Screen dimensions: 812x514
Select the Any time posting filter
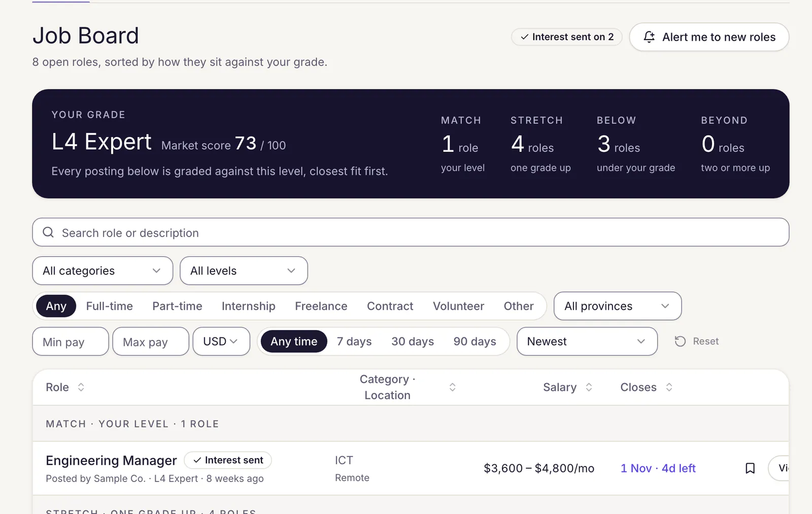pos(294,341)
